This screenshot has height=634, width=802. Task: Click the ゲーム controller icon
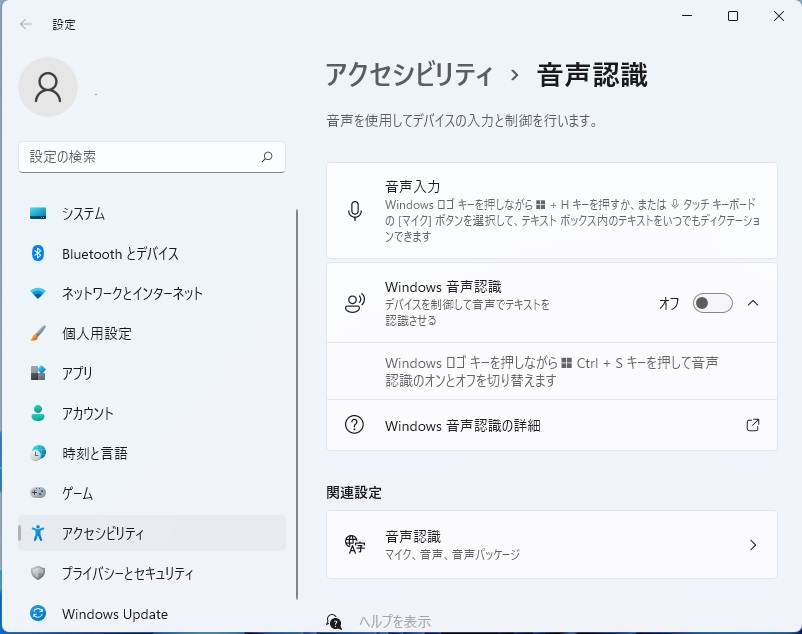coord(38,492)
